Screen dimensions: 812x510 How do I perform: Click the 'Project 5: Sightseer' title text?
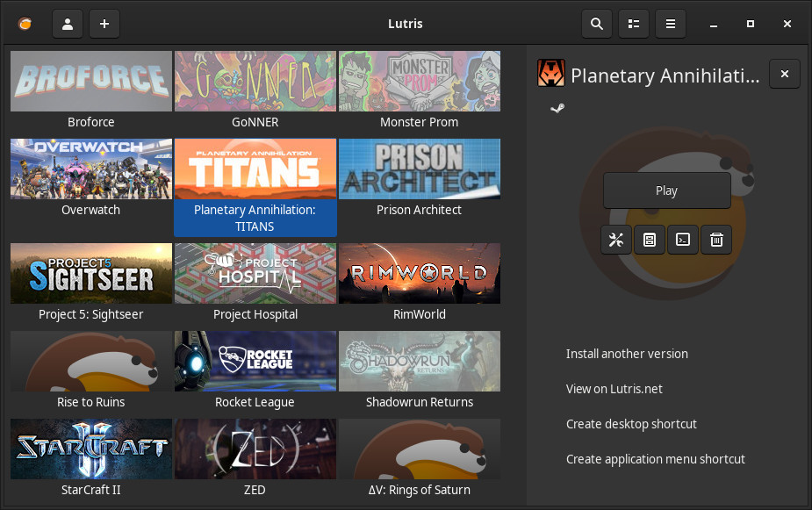[x=90, y=314]
